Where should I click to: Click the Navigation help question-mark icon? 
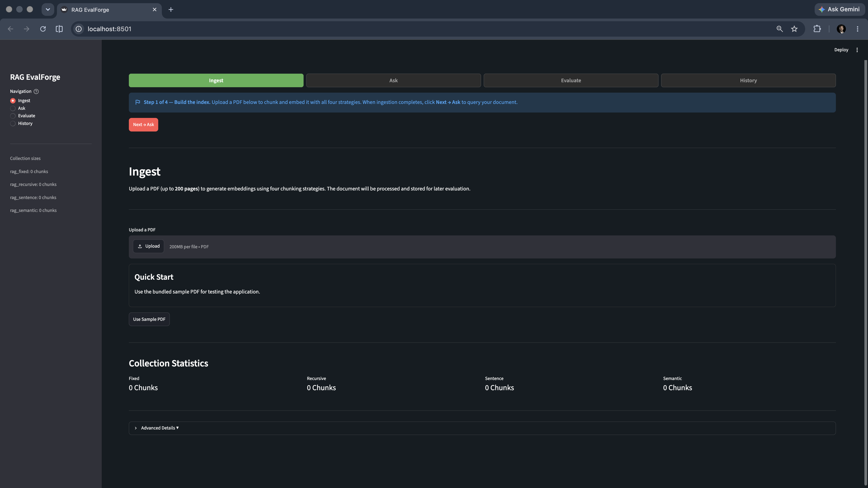click(36, 91)
